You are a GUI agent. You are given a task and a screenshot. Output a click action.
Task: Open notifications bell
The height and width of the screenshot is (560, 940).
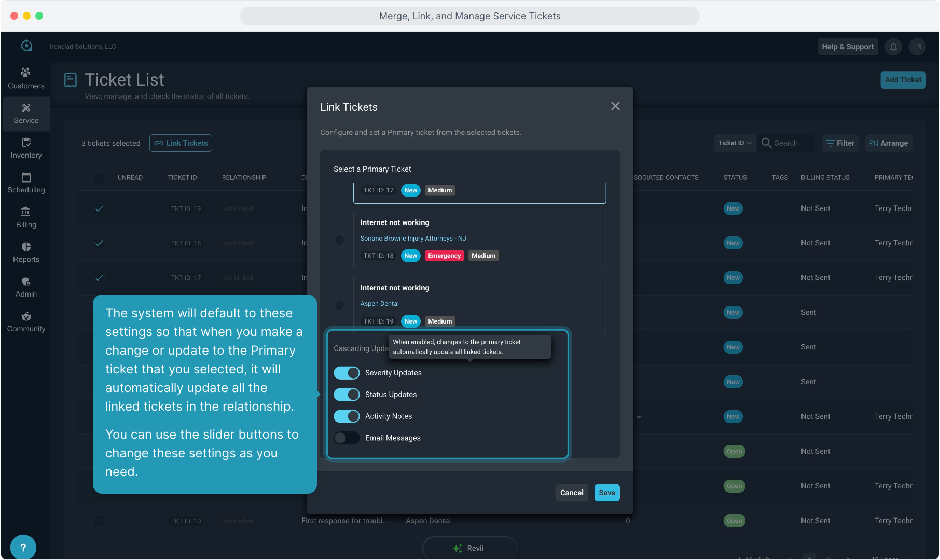tap(893, 47)
